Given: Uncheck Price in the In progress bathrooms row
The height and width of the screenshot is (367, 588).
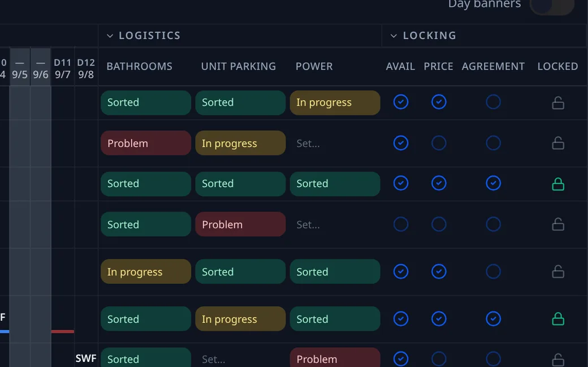Looking at the screenshot, I should (x=439, y=271).
